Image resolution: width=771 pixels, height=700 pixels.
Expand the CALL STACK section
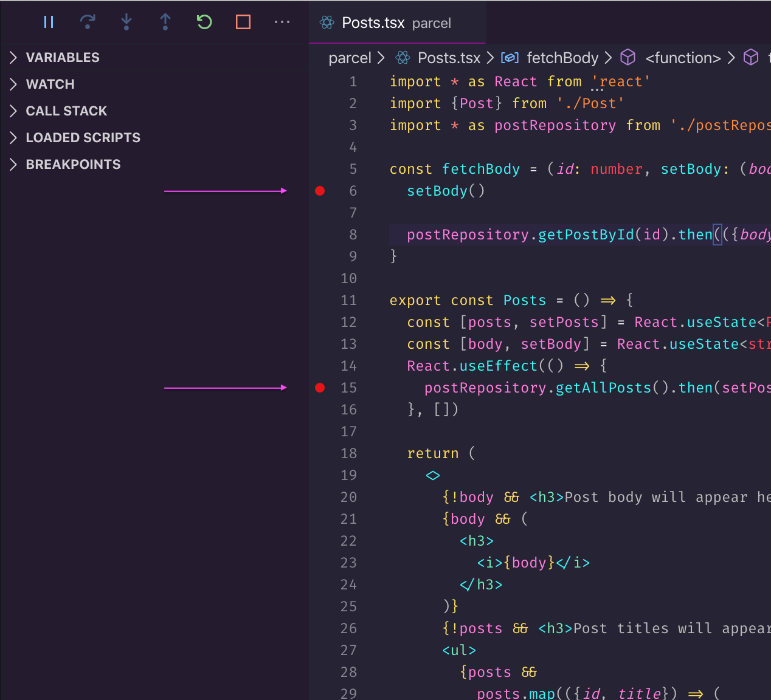point(66,111)
